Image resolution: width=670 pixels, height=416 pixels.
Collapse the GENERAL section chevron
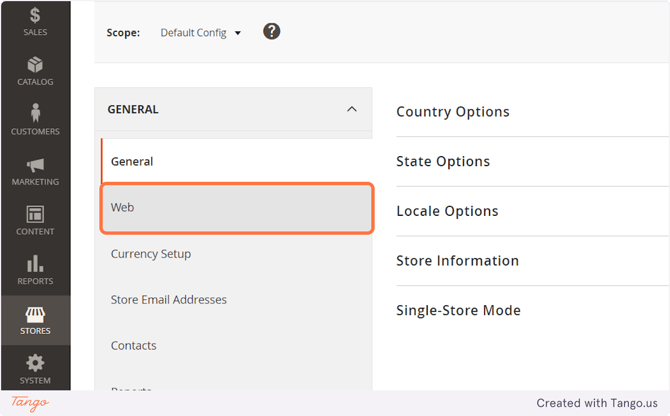[352, 109]
